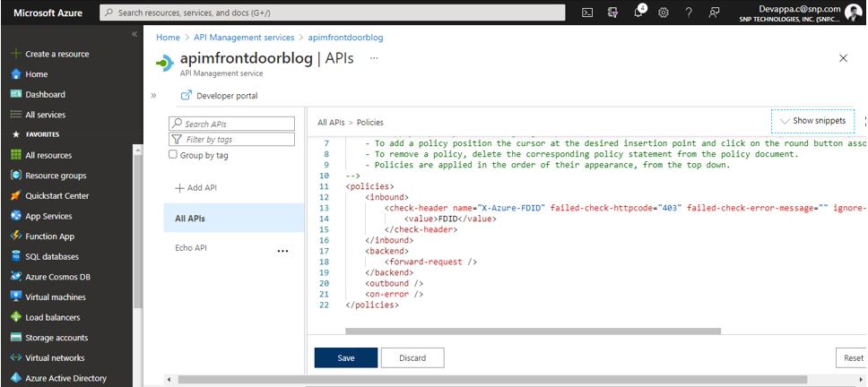Click the forward-request line in editor
The image size is (868, 387).
pos(430,262)
